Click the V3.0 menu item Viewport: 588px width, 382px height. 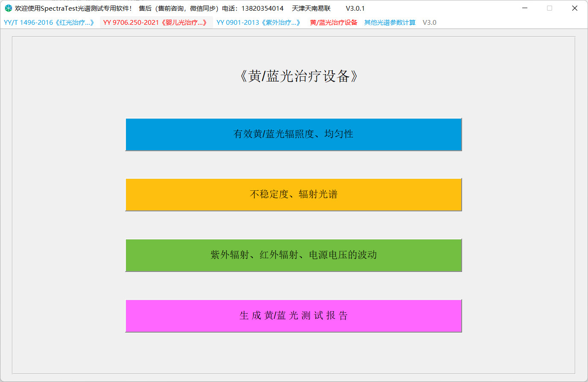(x=429, y=23)
